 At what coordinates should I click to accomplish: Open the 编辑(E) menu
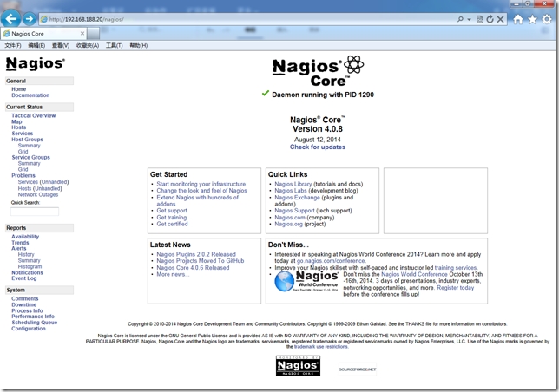(36, 46)
